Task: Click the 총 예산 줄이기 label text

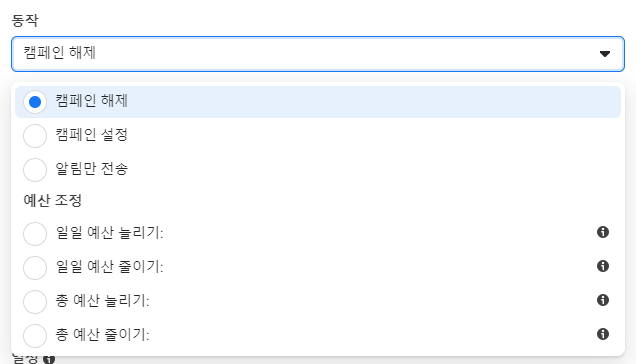Action: (x=103, y=335)
